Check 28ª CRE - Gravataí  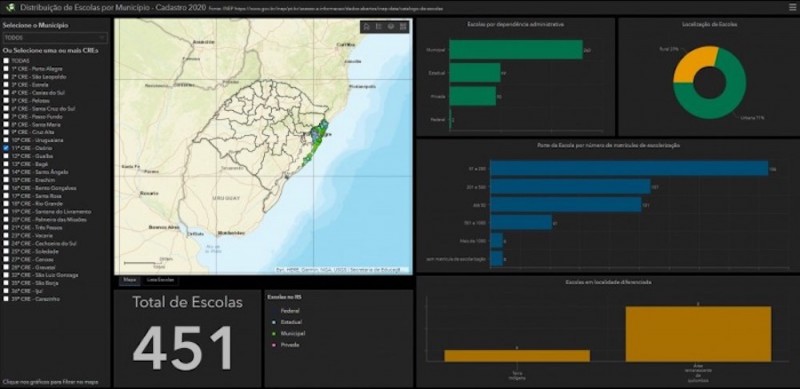(6, 268)
